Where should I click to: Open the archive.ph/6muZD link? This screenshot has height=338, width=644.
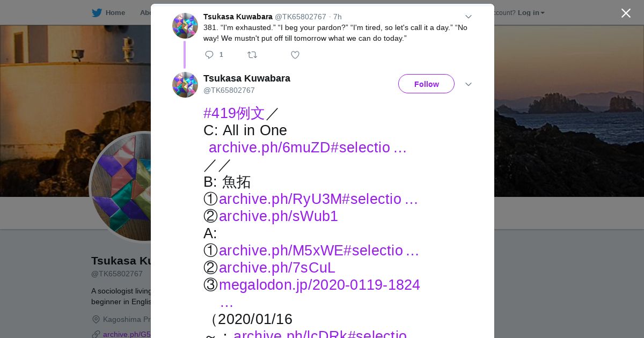click(x=308, y=148)
